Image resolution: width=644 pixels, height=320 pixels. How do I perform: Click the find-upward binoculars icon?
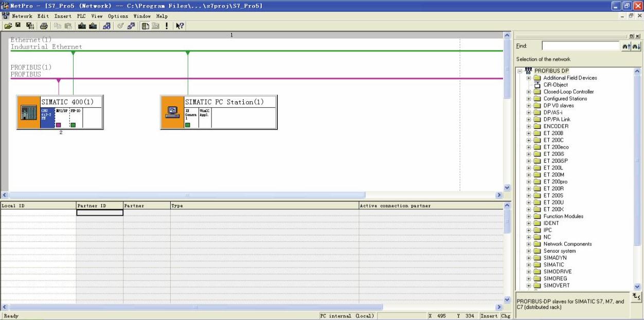click(626, 46)
